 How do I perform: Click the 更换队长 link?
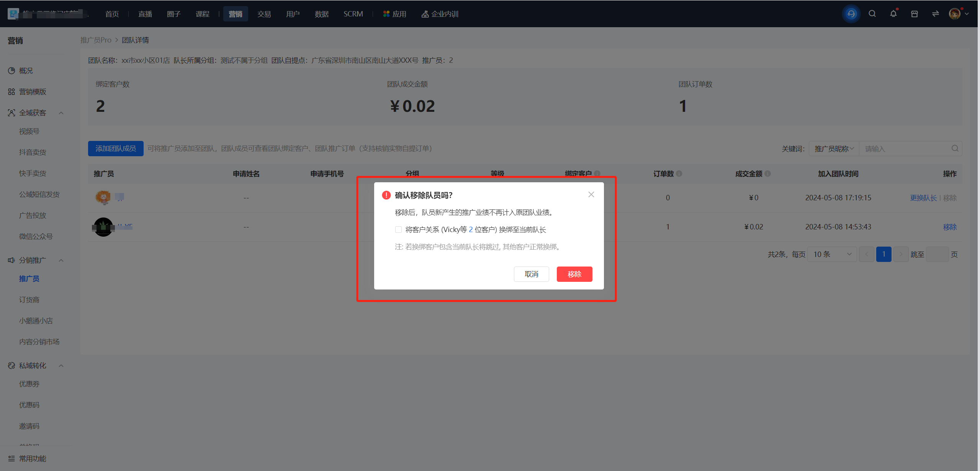coord(923,198)
